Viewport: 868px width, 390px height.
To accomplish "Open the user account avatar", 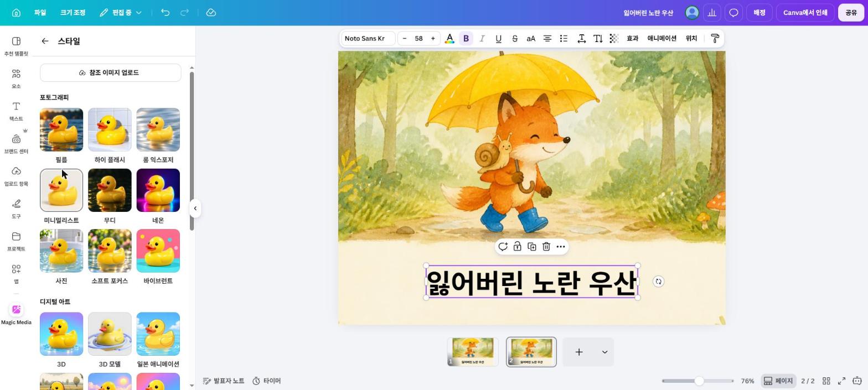I will click(x=691, y=12).
